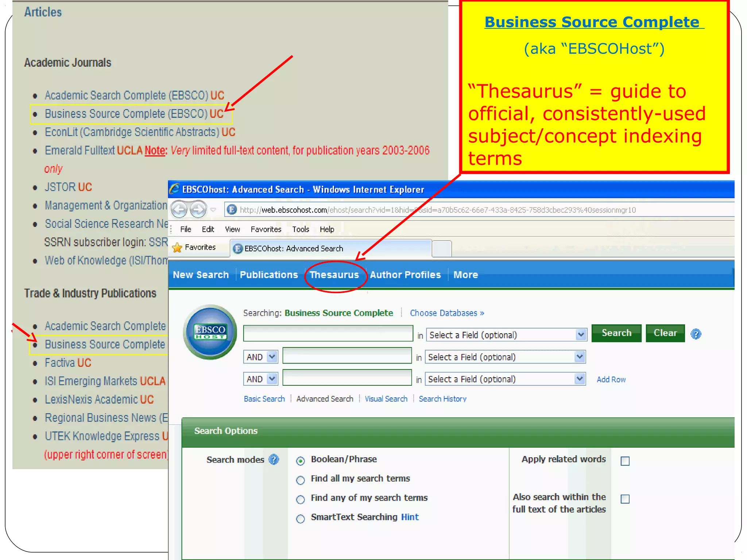Click the browser Back arrow button
The height and width of the screenshot is (560, 747).
[x=179, y=210]
